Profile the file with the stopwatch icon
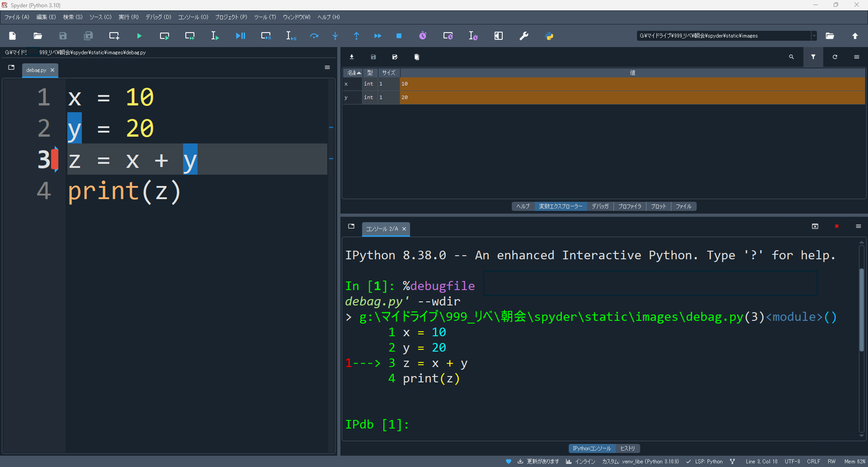 423,36
